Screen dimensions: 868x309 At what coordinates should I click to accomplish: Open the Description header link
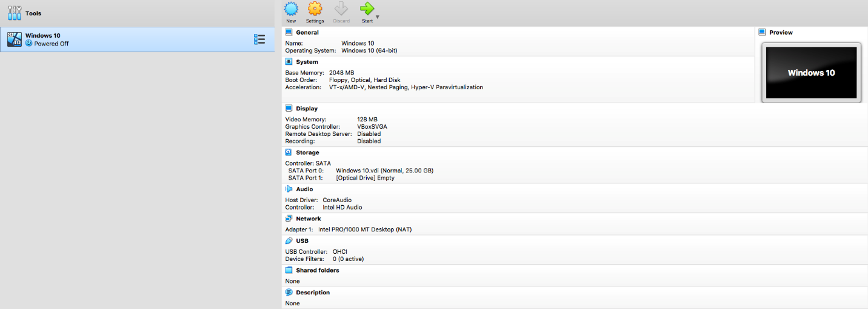click(x=313, y=293)
